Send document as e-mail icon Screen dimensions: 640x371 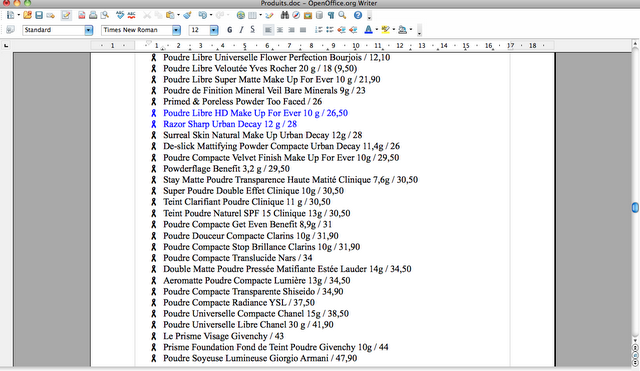click(x=51, y=16)
